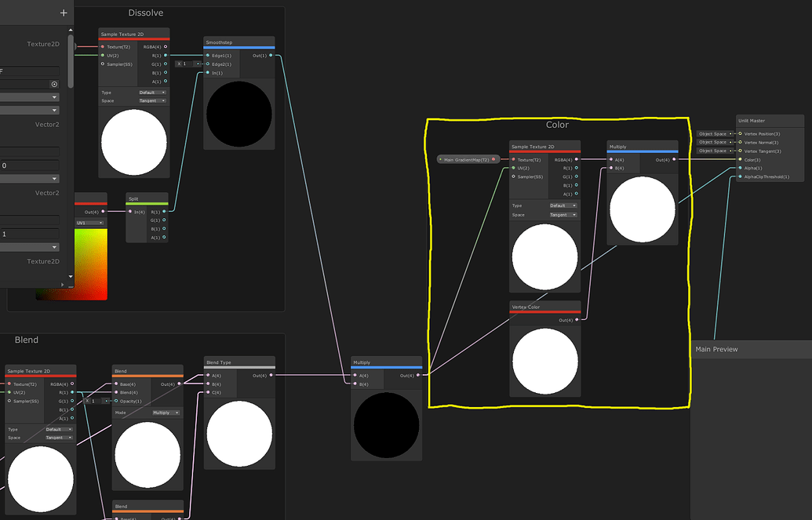Select the Out(4) port of Vertex Color node
The width and height of the screenshot is (812, 520).
(x=577, y=320)
